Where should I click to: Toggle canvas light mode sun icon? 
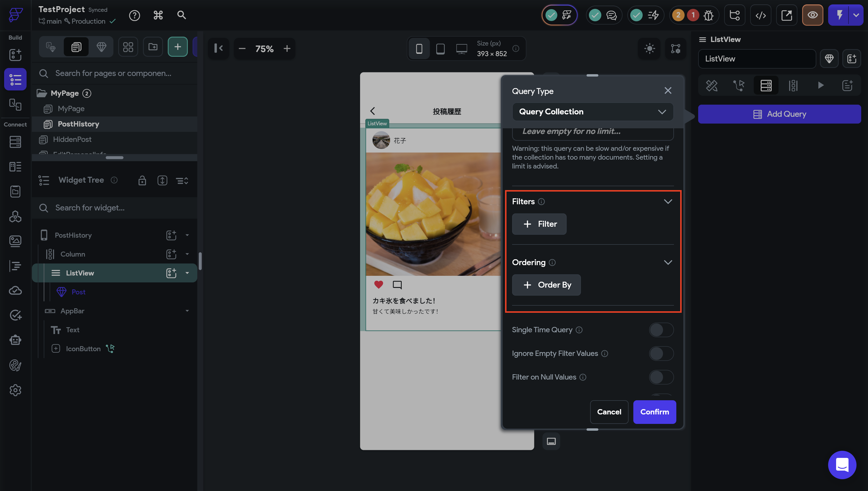(649, 48)
